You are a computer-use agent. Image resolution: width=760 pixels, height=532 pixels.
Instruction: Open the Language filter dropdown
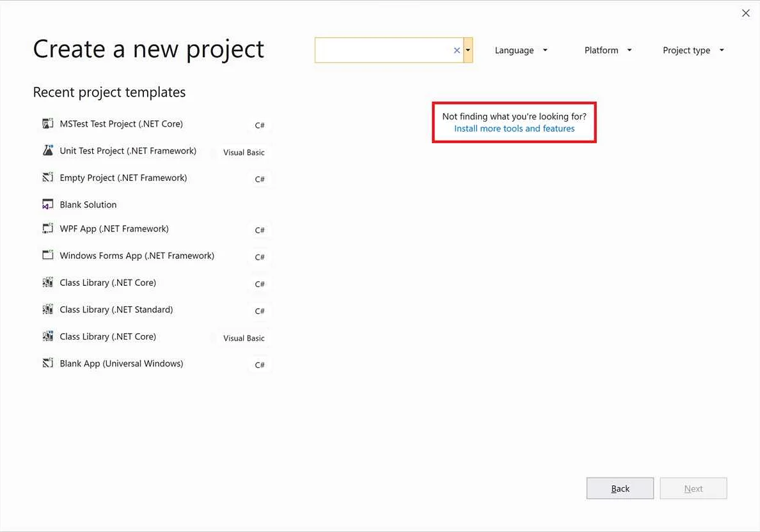[521, 50]
